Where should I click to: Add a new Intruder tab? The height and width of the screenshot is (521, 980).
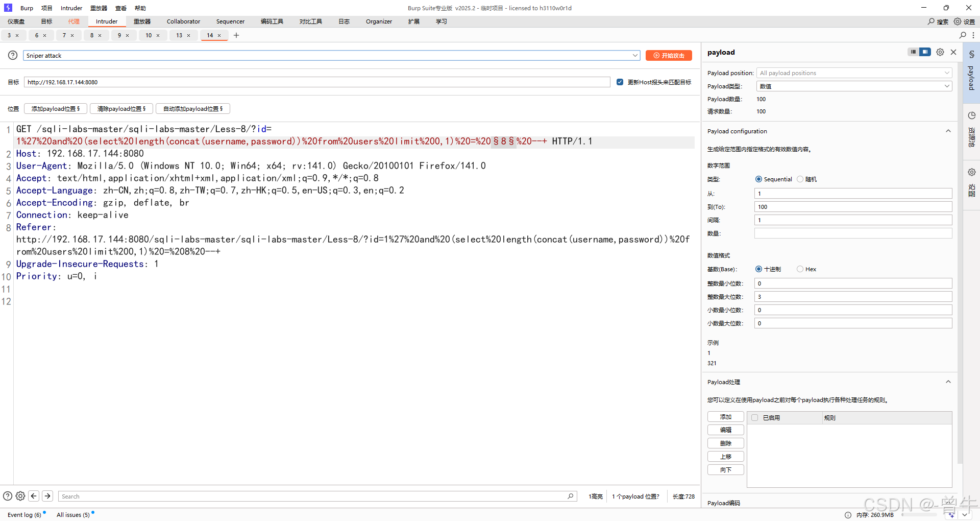[x=236, y=35]
